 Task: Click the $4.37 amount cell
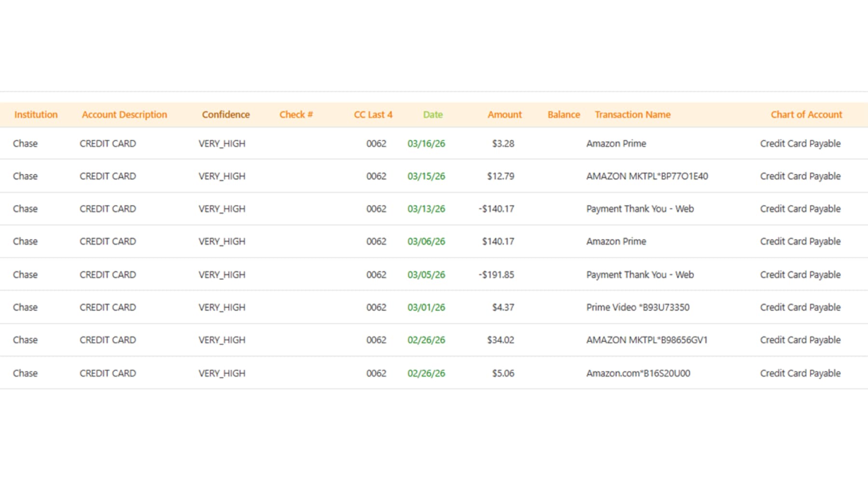click(503, 307)
